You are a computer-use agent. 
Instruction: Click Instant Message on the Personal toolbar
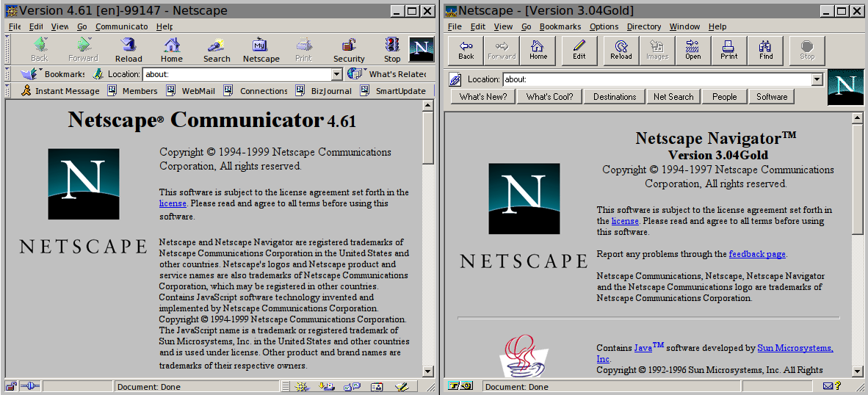click(61, 91)
